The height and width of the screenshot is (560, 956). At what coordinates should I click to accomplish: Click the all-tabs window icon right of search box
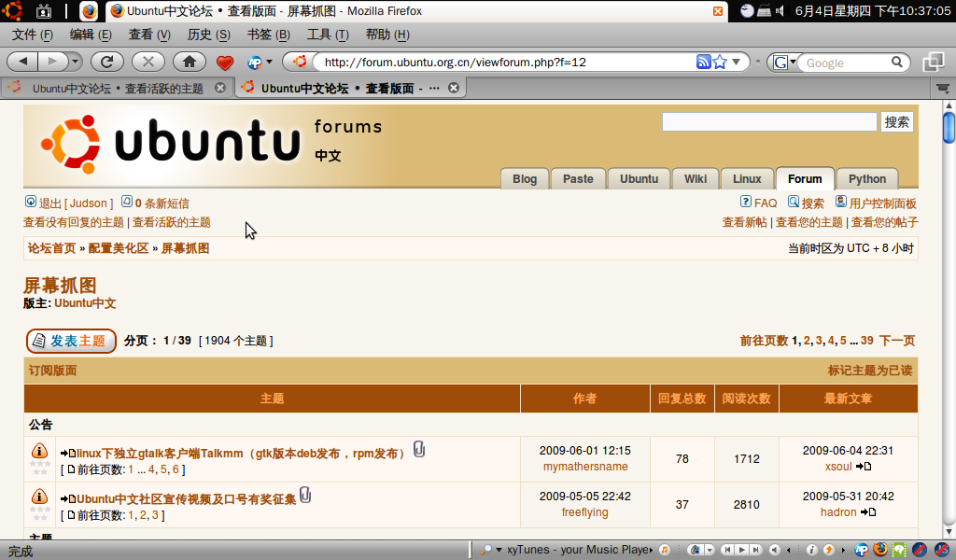934,63
